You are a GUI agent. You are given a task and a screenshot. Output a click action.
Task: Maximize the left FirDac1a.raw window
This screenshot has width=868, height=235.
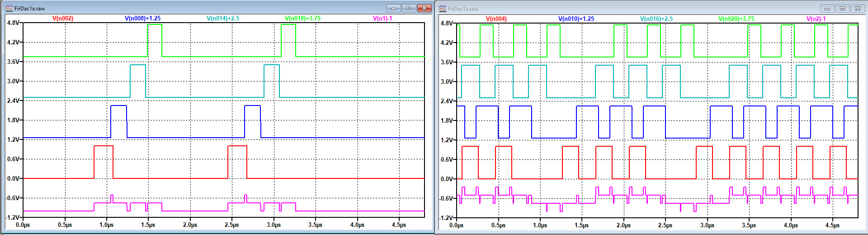point(409,8)
